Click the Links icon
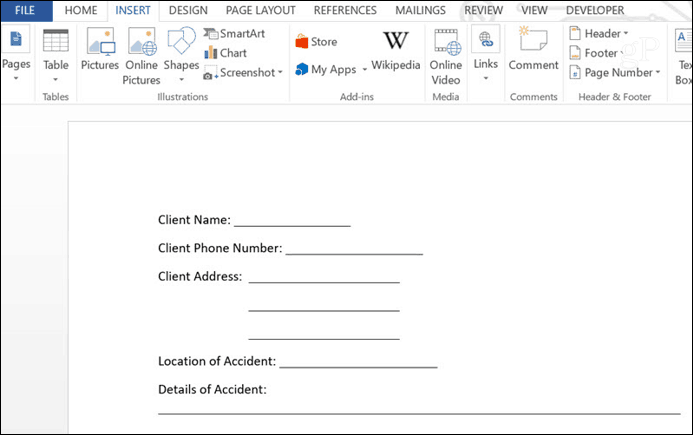693x435 pixels. [486, 39]
